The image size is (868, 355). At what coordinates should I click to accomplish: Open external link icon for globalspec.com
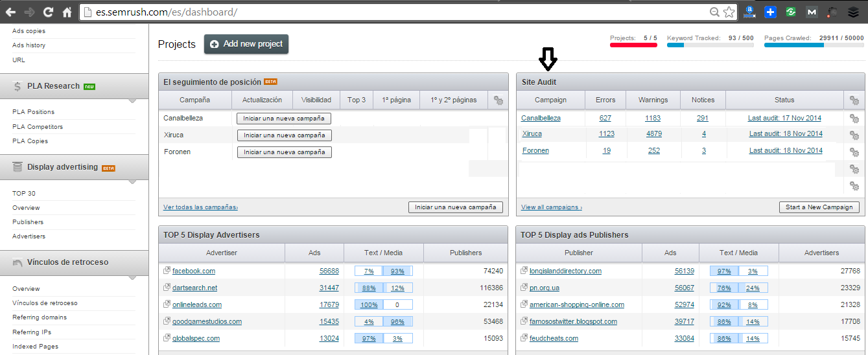(167, 338)
